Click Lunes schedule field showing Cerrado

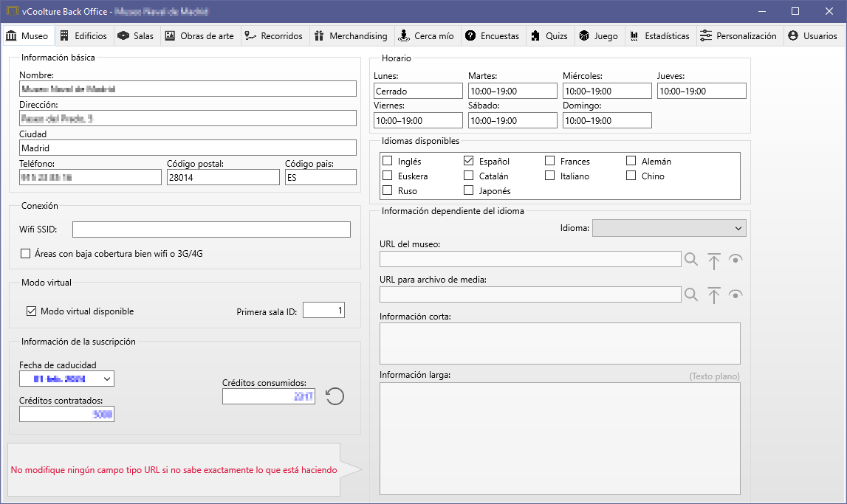click(418, 91)
